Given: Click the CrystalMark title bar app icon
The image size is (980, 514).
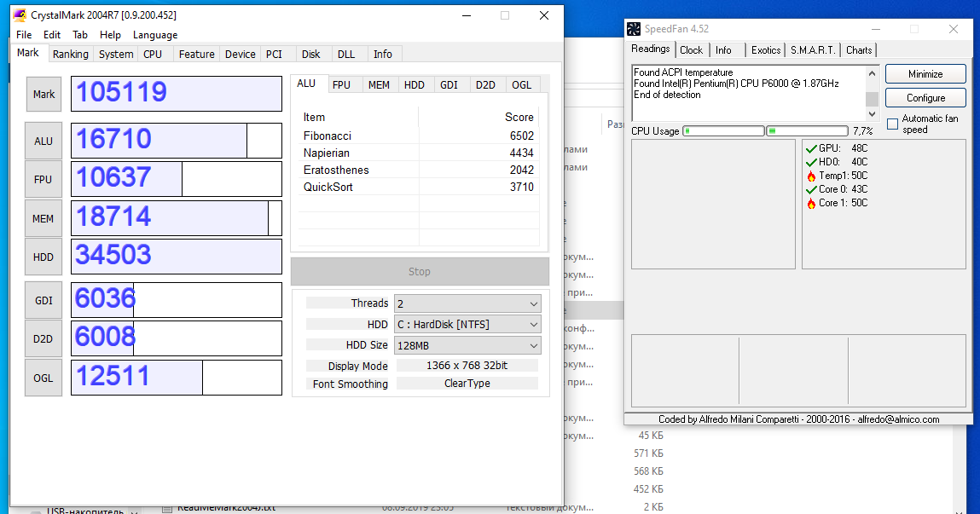Looking at the screenshot, I should pyautogui.click(x=20, y=15).
